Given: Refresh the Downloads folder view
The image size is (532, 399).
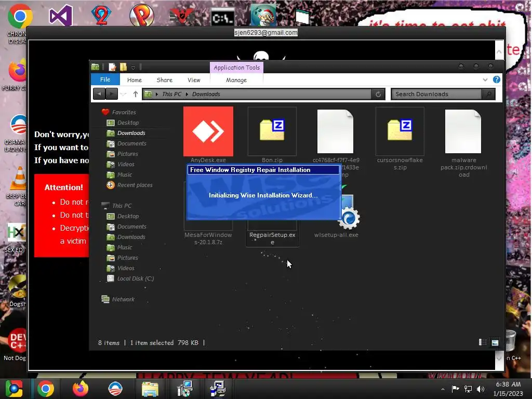Looking at the screenshot, I should pos(378,95).
